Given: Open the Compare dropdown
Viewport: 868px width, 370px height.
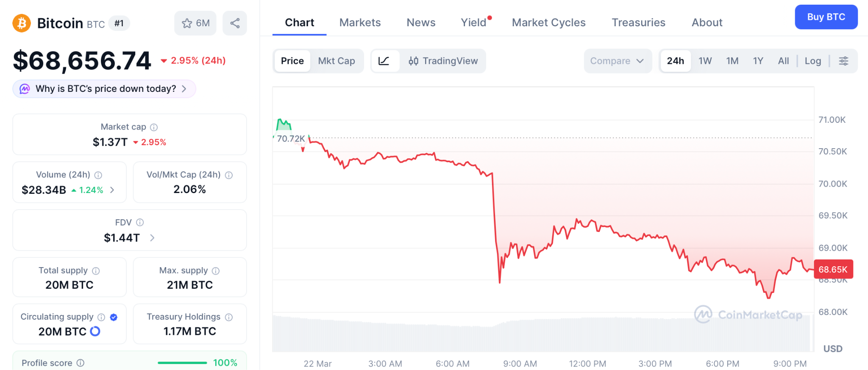Looking at the screenshot, I should [618, 61].
